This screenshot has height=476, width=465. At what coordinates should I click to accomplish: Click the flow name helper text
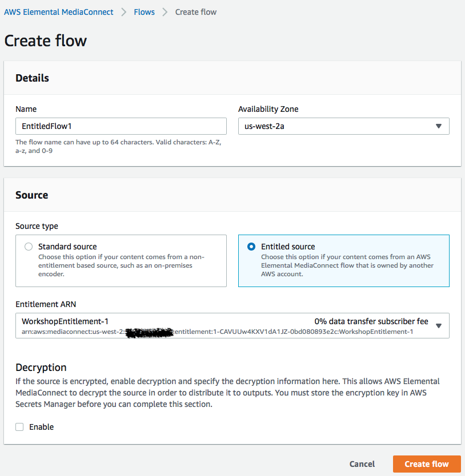(118, 146)
